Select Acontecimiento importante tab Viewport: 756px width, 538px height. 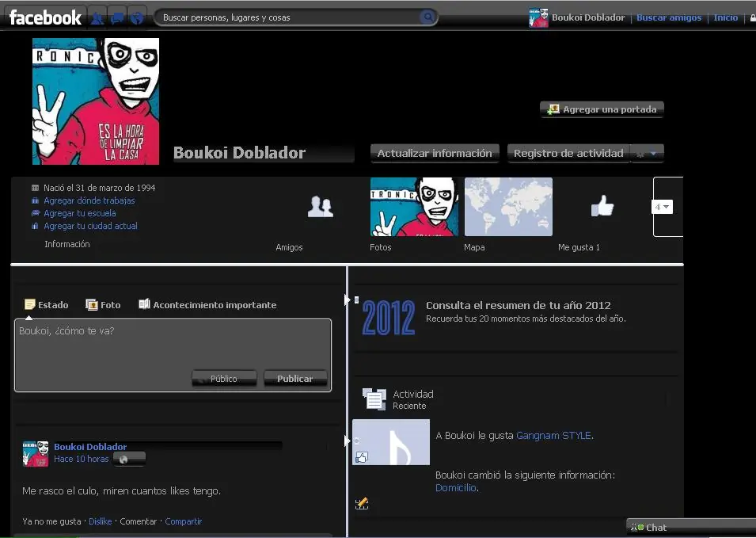pyautogui.click(x=208, y=305)
